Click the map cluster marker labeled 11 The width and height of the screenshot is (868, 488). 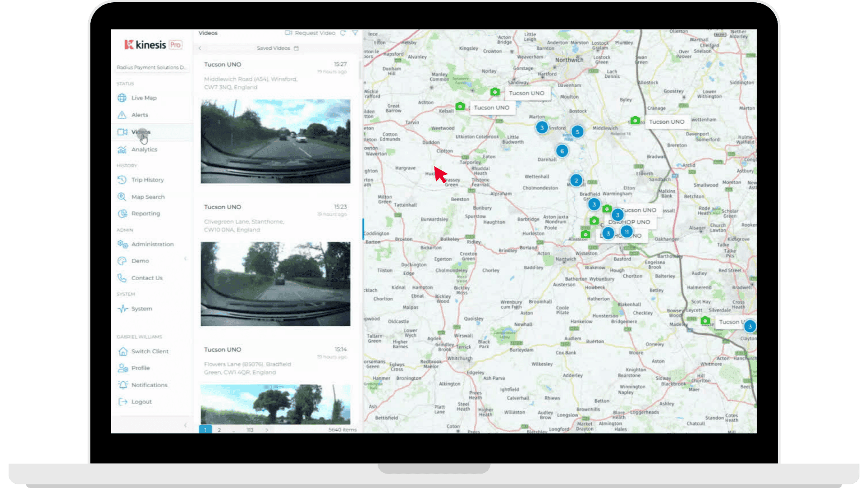(627, 232)
